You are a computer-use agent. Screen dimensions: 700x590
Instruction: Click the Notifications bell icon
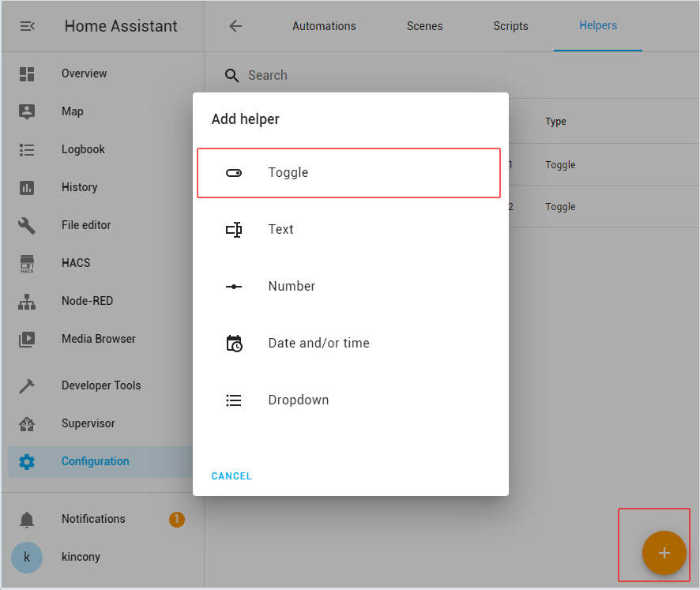27,519
